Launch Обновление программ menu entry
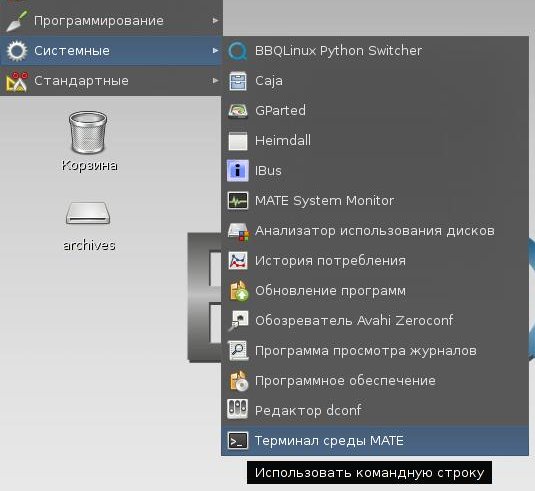 375,291
